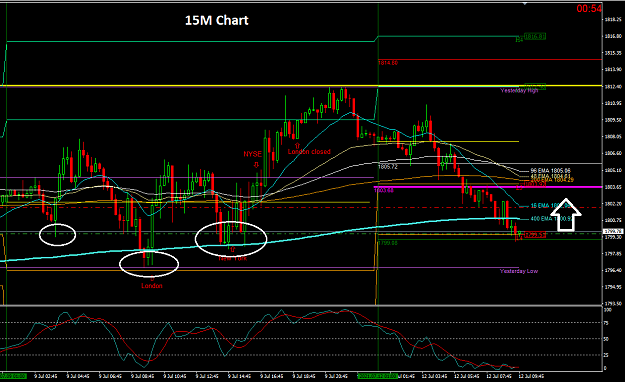Select the 'Yesterday Low' line label
This screenshot has width=625, height=383.
point(519,271)
